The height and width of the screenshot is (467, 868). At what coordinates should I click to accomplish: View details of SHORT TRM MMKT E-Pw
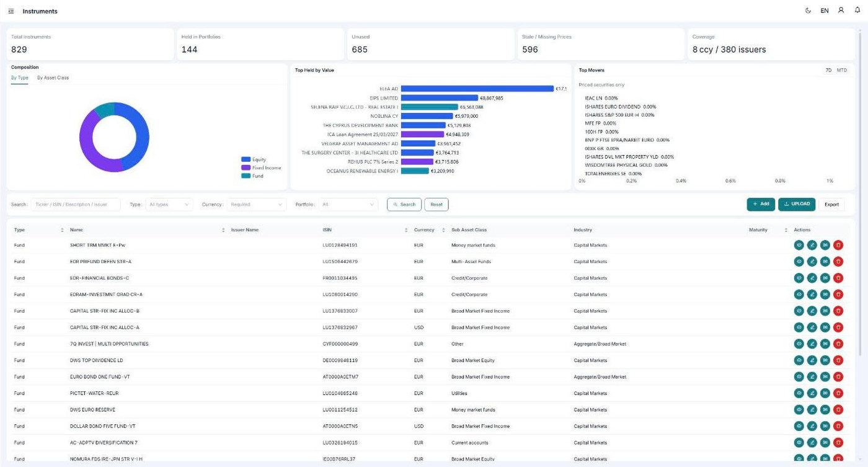pos(799,245)
